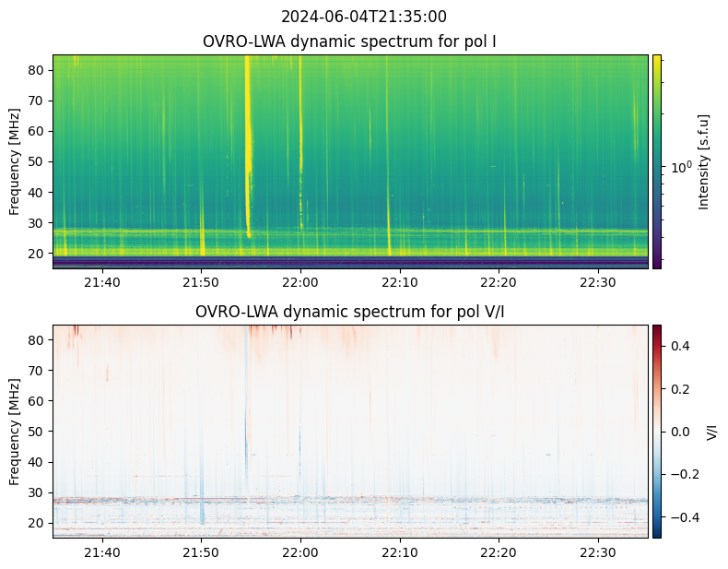Click the bottom plot's Frequency [MHz] axis label
The image size is (728, 569).
[x=15, y=431]
